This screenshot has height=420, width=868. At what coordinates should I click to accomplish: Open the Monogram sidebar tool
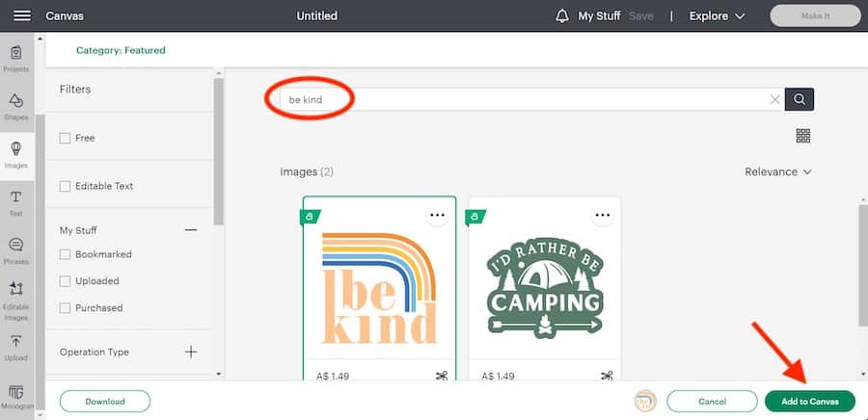pos(16,399)
